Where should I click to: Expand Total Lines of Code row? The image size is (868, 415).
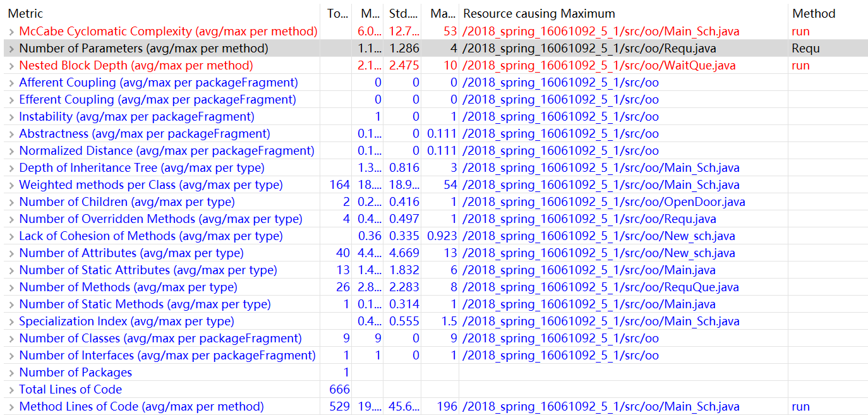pos(11,390)
